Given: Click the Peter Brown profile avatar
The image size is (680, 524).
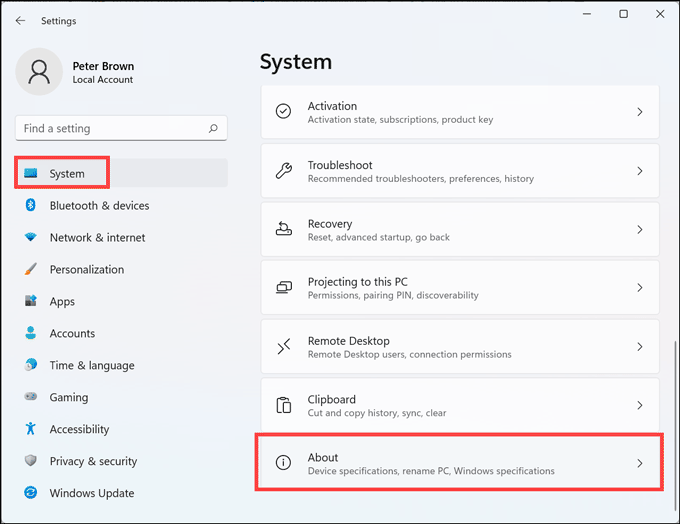Looking at the screenshot, I should click(x=39, y=72).
